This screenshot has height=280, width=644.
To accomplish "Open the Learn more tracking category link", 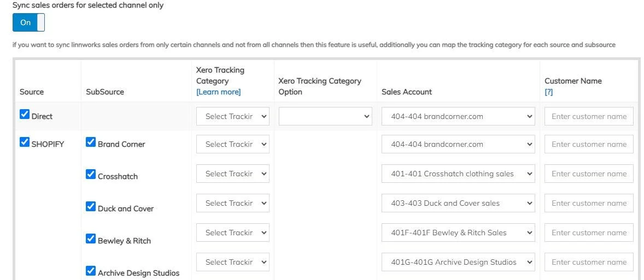I will point(218,92).
